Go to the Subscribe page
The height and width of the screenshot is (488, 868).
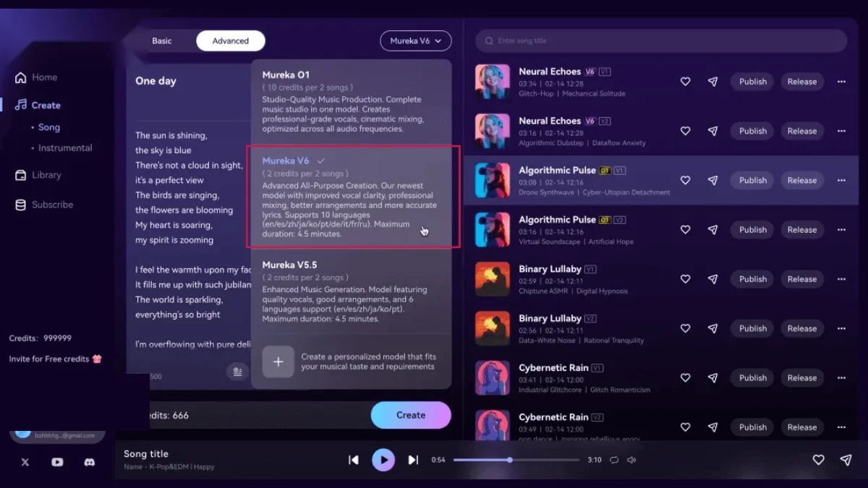coord(44,205)
